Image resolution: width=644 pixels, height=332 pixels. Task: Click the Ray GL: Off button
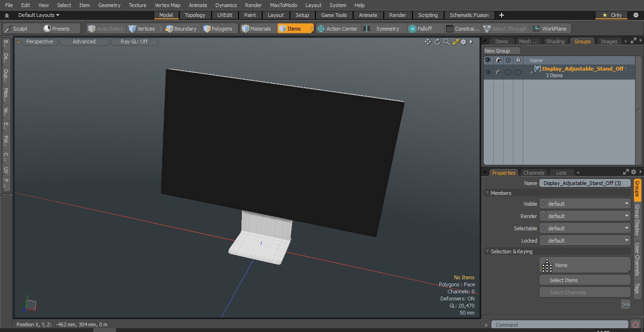134,42
